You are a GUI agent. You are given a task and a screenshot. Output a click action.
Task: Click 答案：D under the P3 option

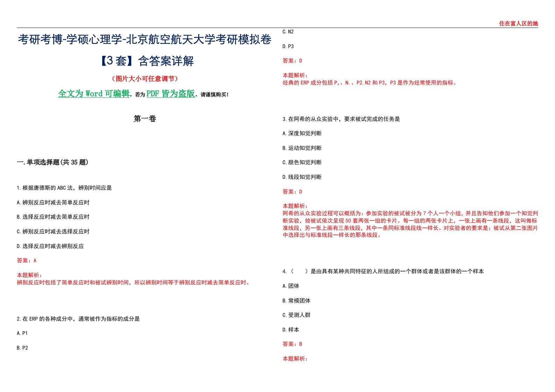(292, 61)
